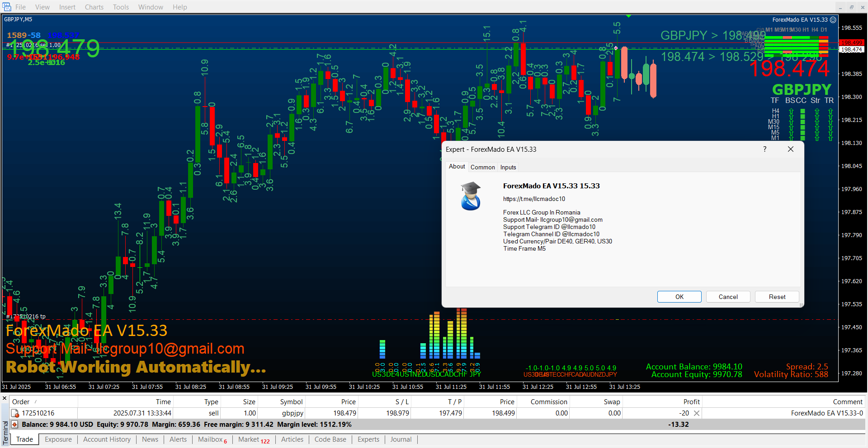
Task: Click the graduate cap expert icon in dialog
Action: [471, 196]
